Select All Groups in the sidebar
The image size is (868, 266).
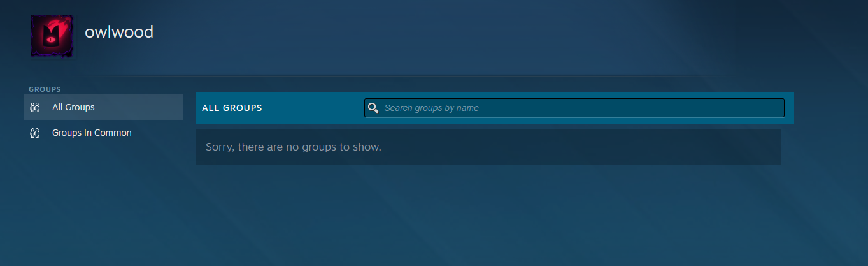point(103,107)
